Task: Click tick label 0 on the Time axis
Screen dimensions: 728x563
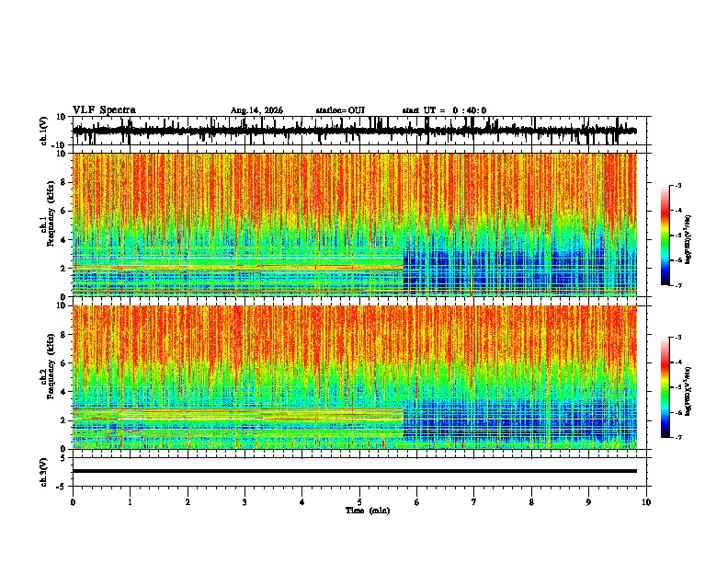Action: (73, 502)
